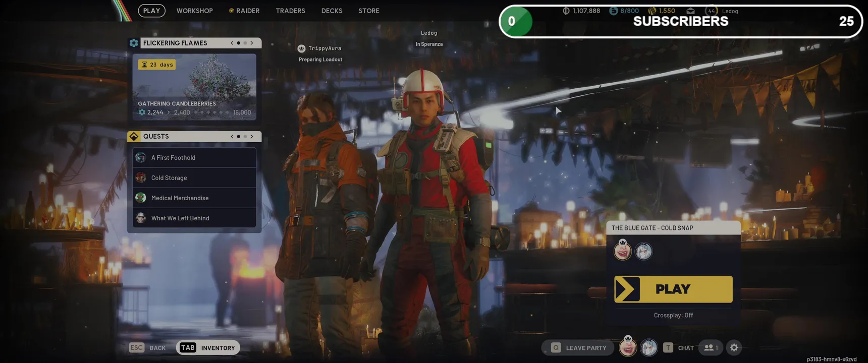Screen dimensions: 868x363
Task: Click the ESC BACK button
Action: (147, 347)
